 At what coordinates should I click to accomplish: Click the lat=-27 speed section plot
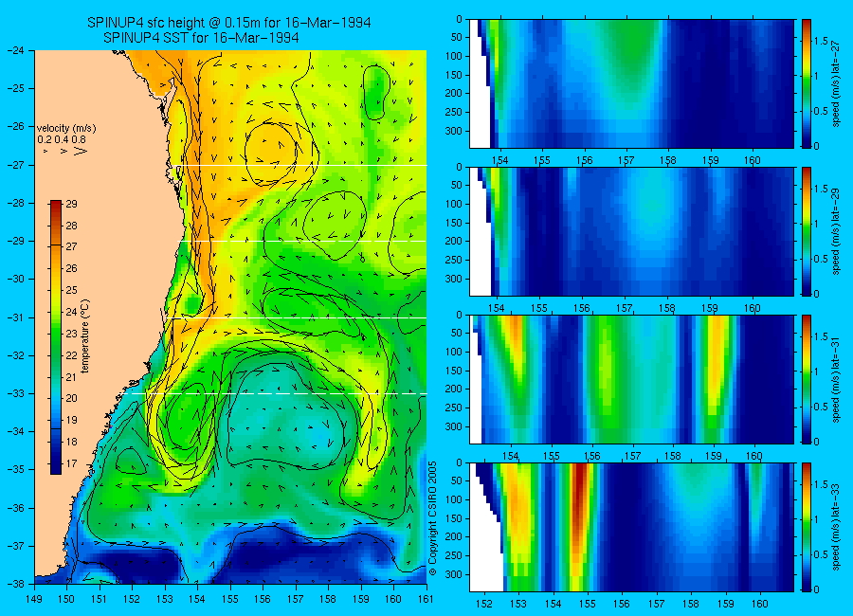[631, 83]
